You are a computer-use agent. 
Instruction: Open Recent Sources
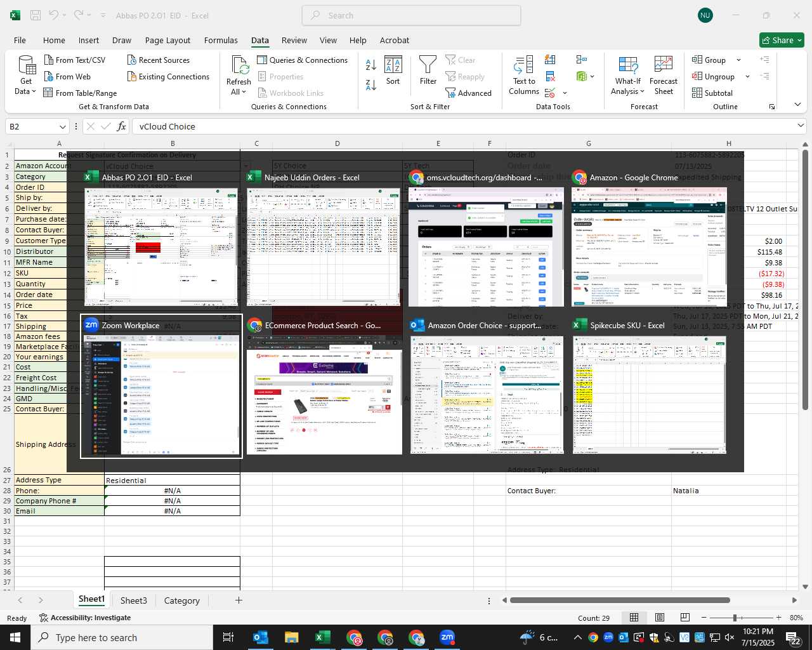pyautogui.click(x=158, y=60)
